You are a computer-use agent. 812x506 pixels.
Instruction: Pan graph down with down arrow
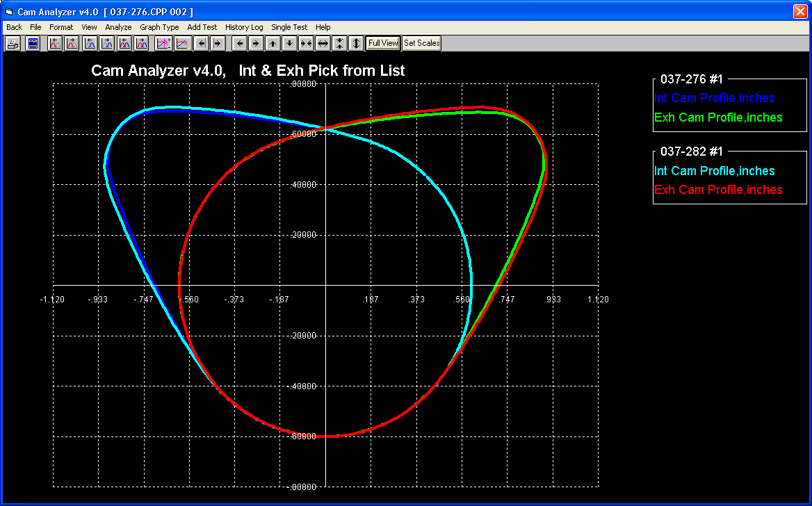tap(289, 44)
